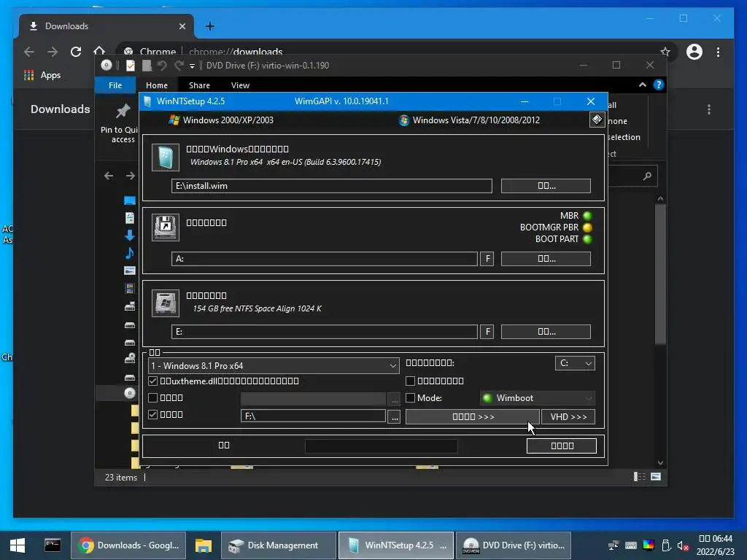747x560 pixels.
Task: Open the command prompt taskbar icon
Action: 53,545
